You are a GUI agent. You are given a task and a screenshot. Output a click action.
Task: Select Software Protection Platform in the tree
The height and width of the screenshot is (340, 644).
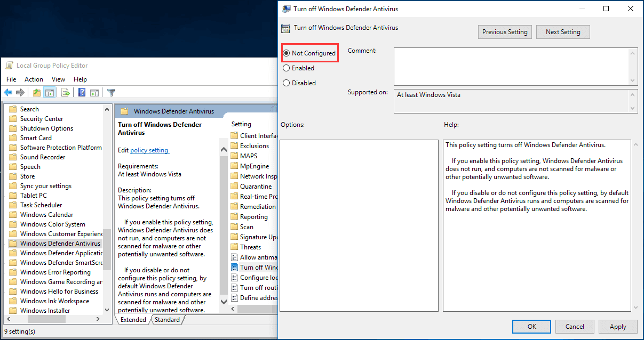[61, 148]
